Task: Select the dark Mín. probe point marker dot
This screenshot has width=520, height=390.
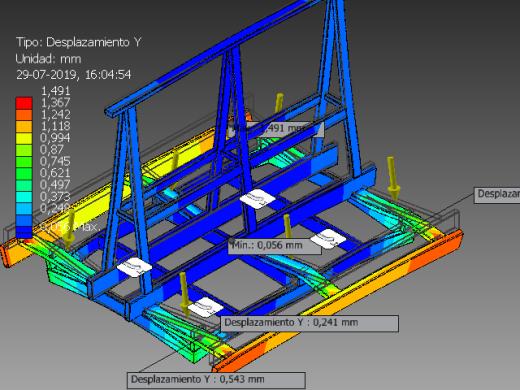Action: click(x=232, y=240)
